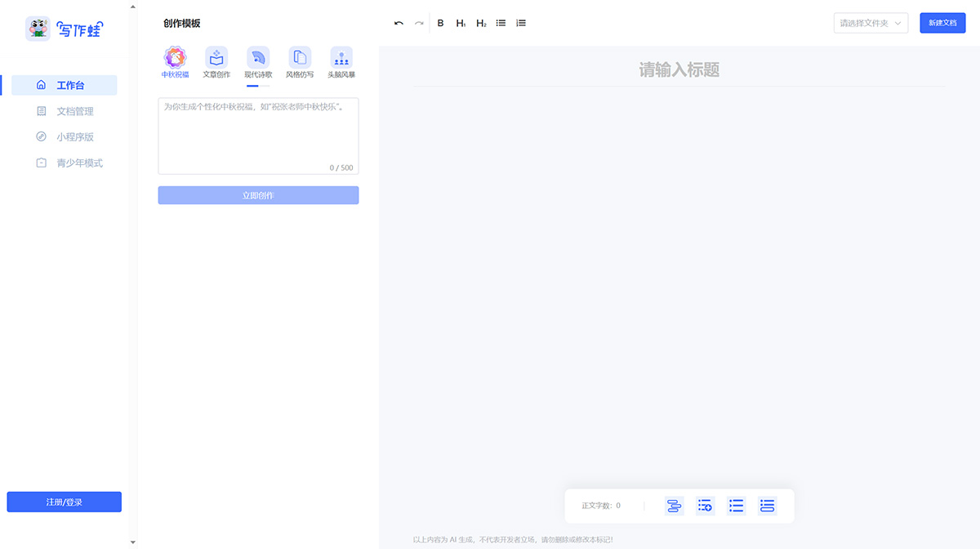Apply Heading 1 style

[x=461, y=23]
